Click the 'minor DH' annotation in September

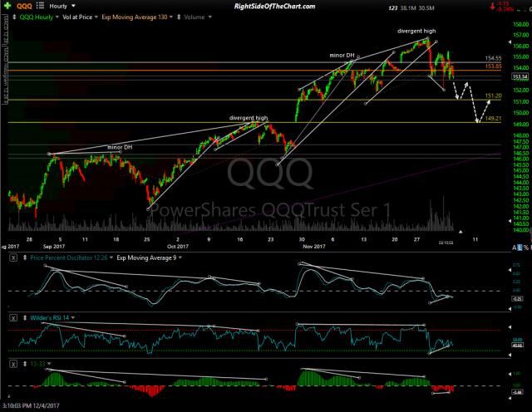pyautogui.click(x=120, y=148)
